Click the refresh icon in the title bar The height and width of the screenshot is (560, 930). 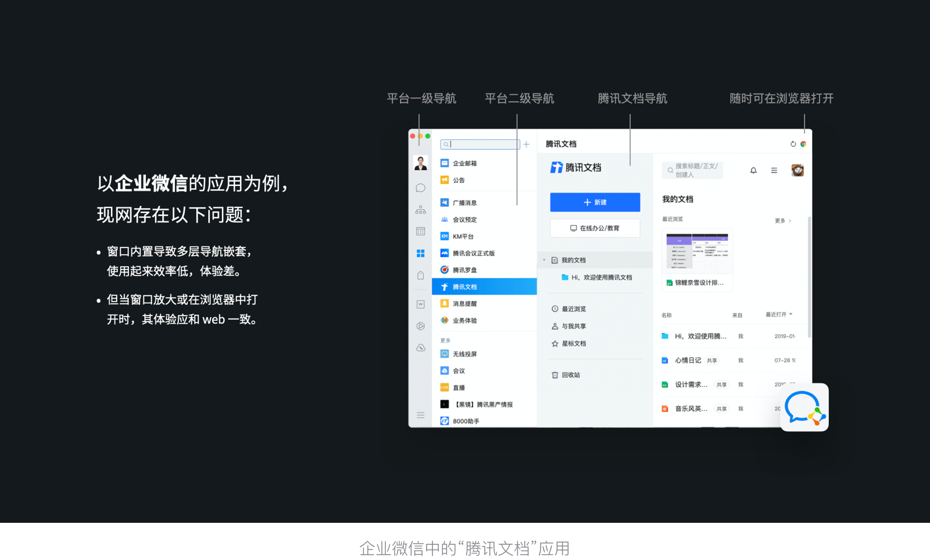click(x=793, y=144)
